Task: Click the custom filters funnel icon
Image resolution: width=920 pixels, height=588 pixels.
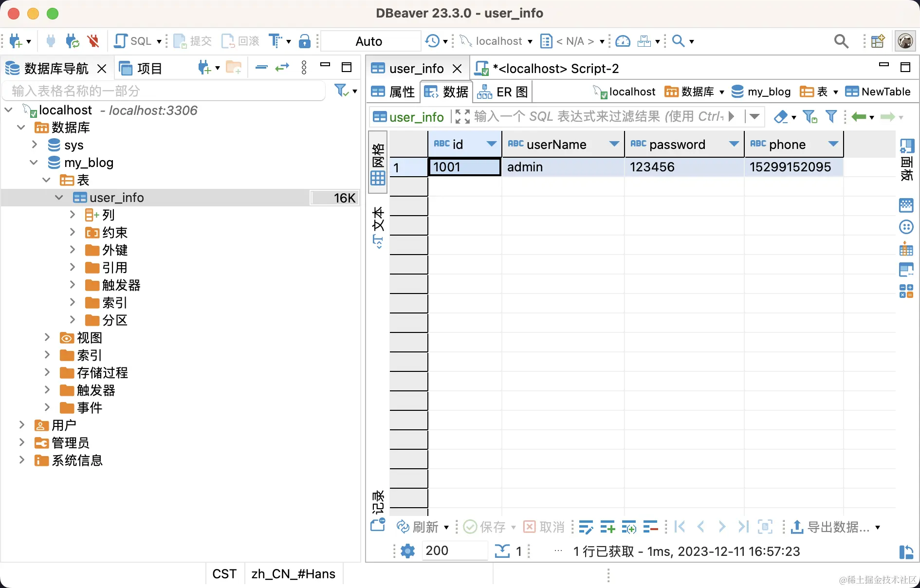Action: click(831, 117)
